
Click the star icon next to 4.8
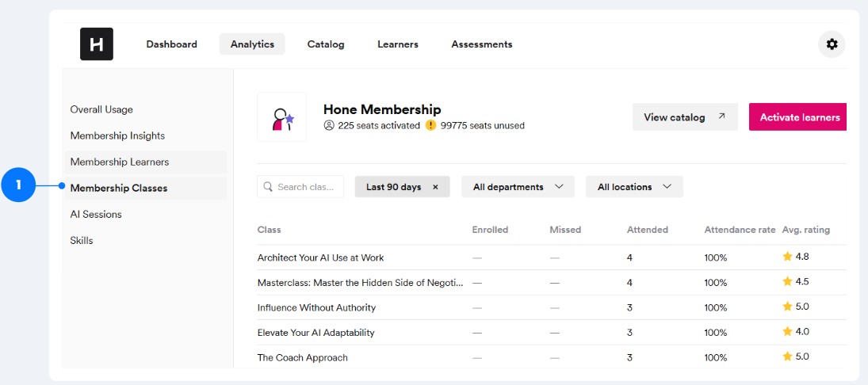[x=787, y=256]
